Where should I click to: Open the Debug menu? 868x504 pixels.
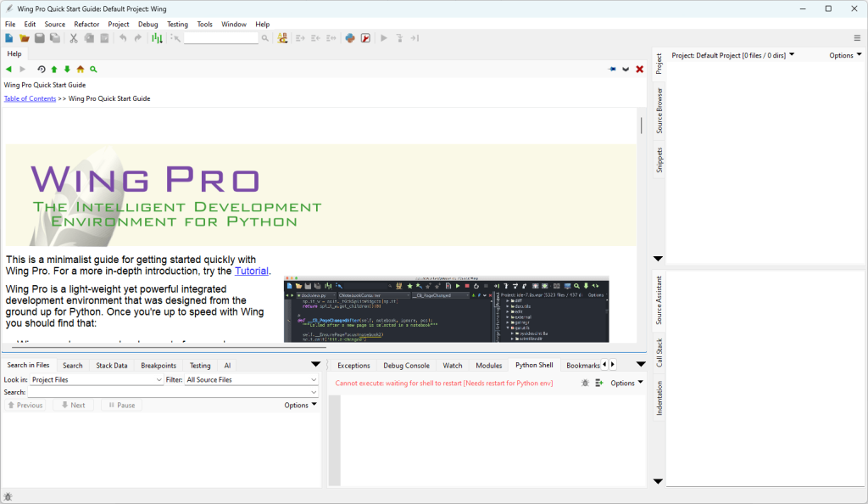pyautogui.click(x=147, y=24)
